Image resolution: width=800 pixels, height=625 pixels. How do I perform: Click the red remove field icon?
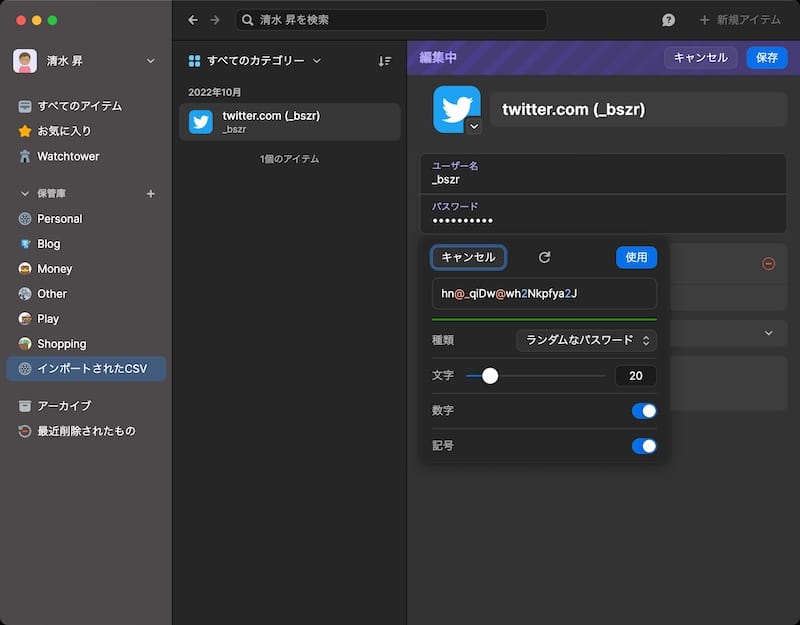pyautogui.click(x=768, y=263)
